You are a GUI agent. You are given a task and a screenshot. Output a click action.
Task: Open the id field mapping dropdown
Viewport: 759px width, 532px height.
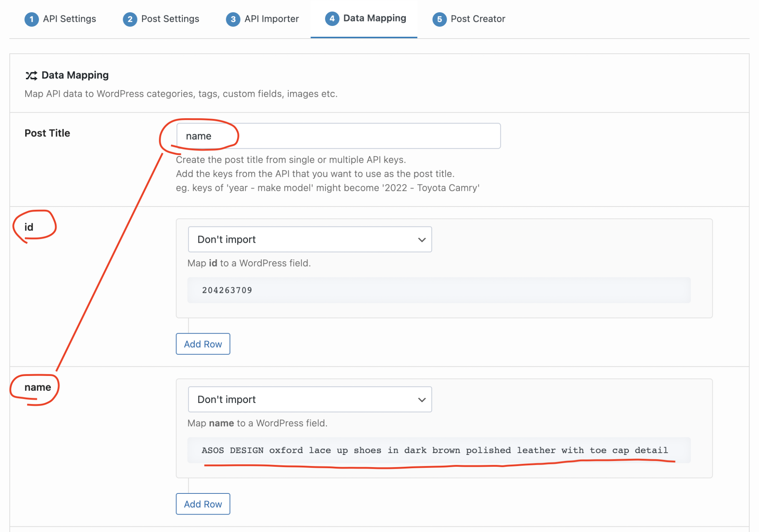click(x=309, y=239)
